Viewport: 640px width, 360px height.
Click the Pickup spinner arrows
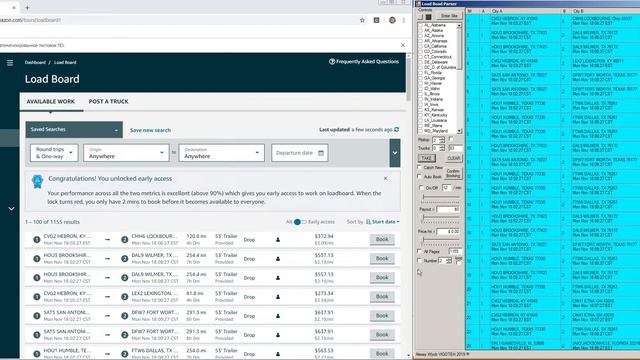[x=442, y=140]
